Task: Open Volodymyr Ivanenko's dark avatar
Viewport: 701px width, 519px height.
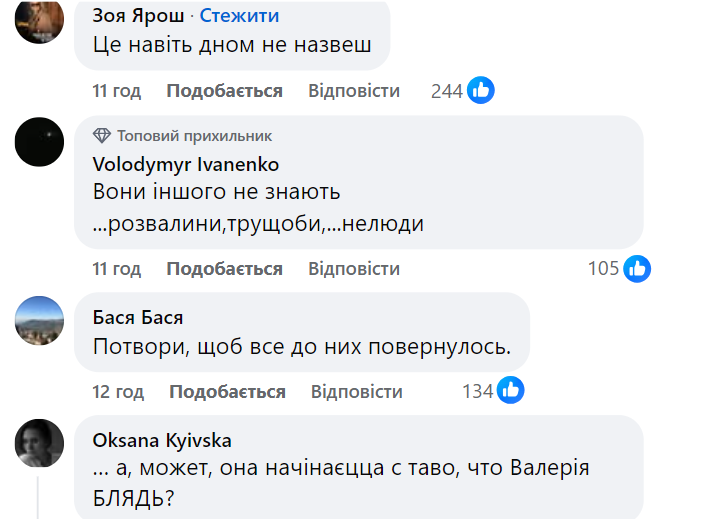Action: tap(39, 141)
